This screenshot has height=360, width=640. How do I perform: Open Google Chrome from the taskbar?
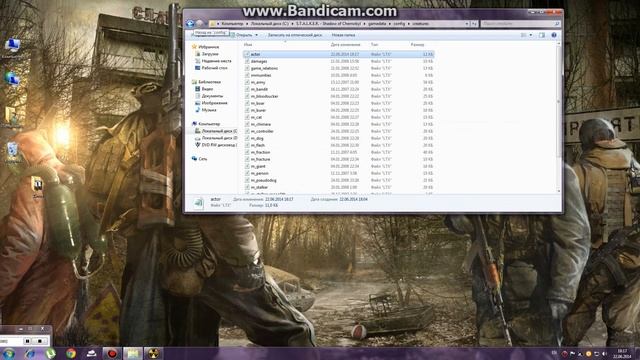click(71, 353)
